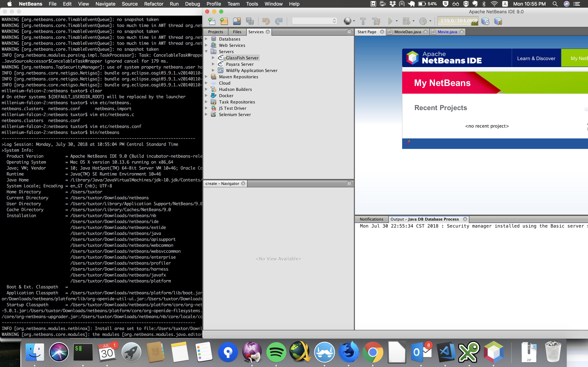Toggle the GlassFish Server node

pos(213,57)
